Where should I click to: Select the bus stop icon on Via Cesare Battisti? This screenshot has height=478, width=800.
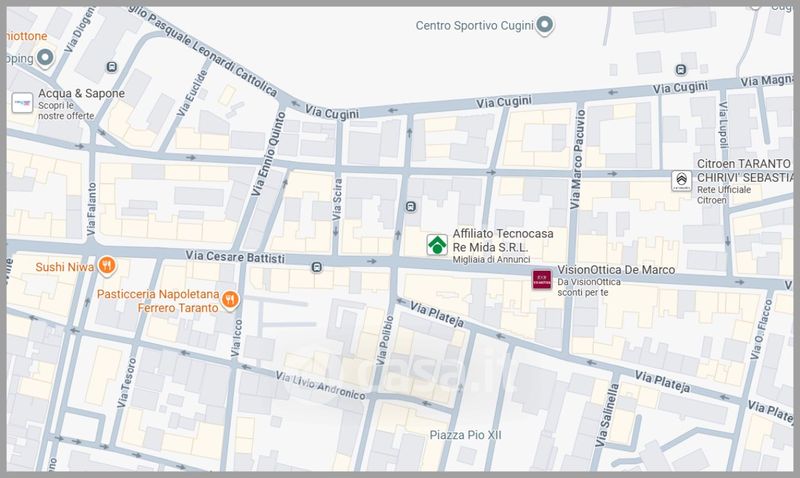click(x=317, y=267)
